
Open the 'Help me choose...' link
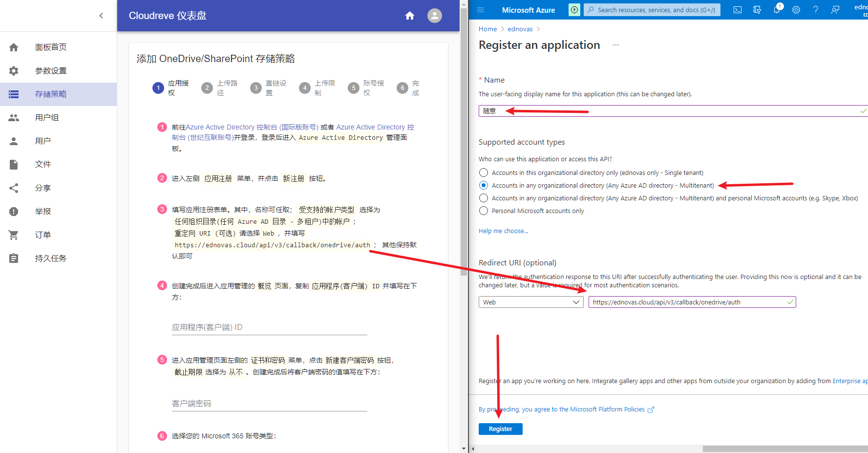(x=503, y=231)
